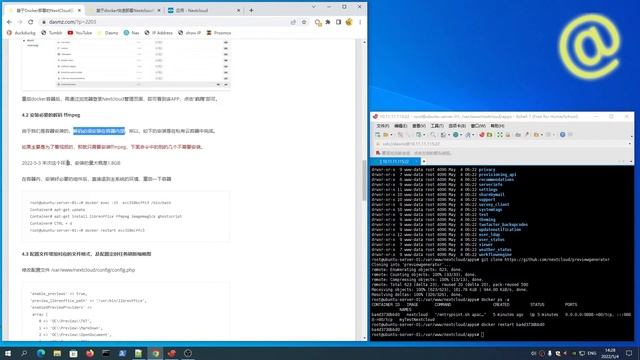The height and width of the screenshot is (360, 640).
Task: Toggle Chrome's side panel icon
Action: pos(338,22)
